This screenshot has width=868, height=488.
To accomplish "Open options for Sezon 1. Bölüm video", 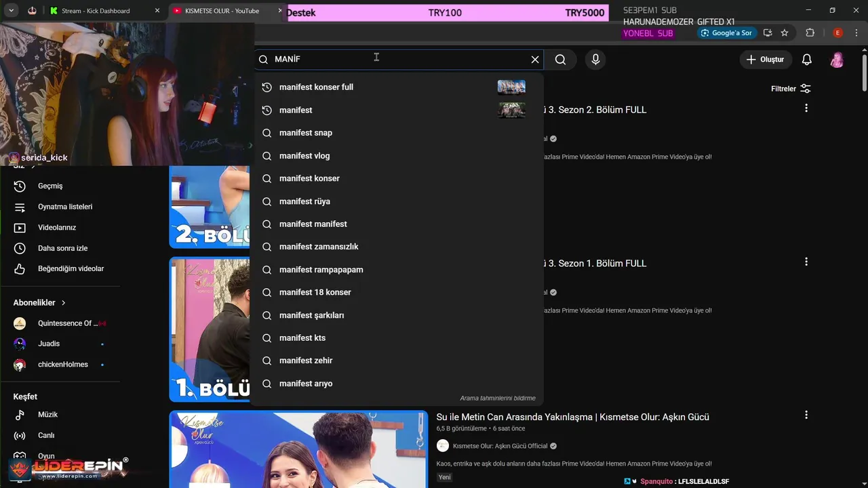I will tap(806, 262).
